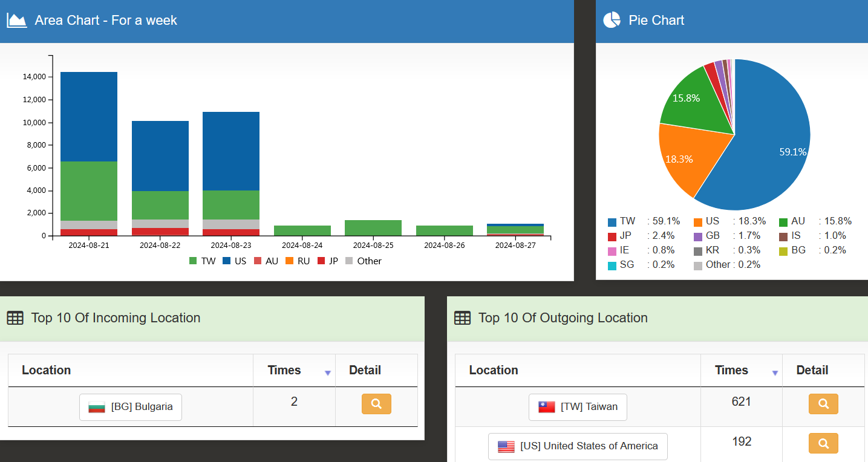Click AU green swatch in pie legend
The height and width of the screenshot is (462, 868).
(x=783, y=222)
